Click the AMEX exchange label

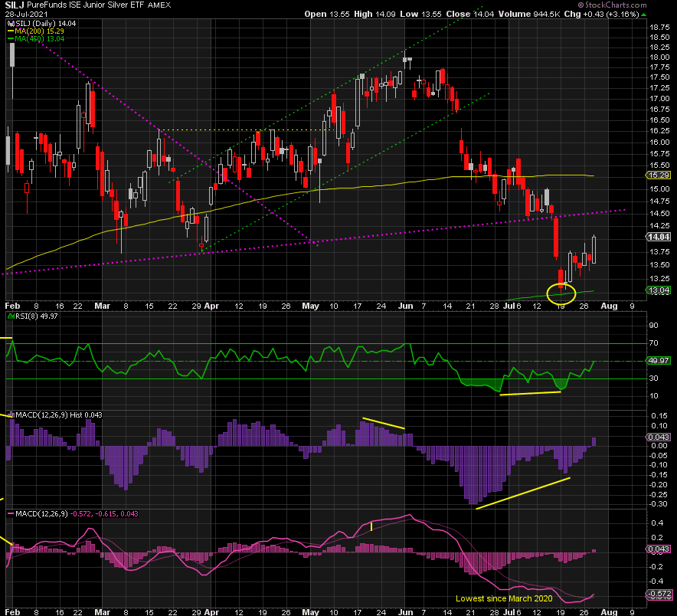(159, 5)
